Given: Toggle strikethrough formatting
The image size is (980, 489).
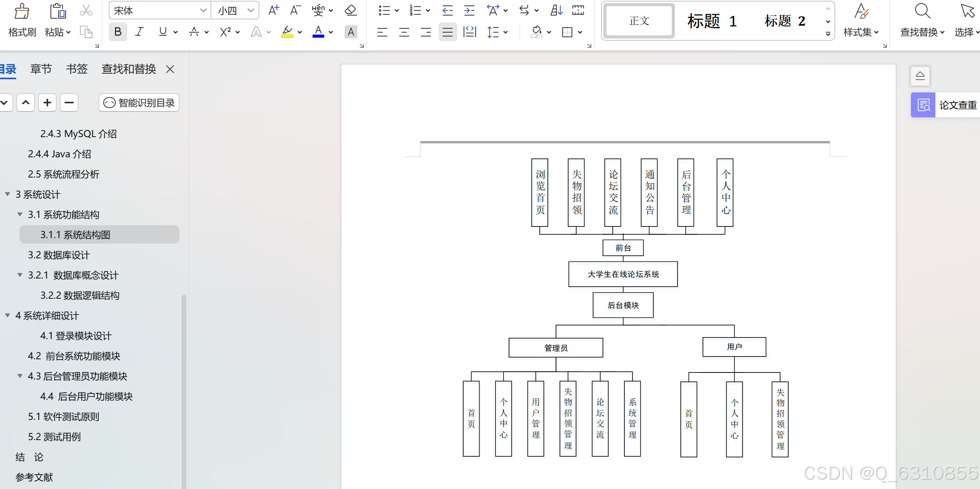Looking at the screenshot, I should pyautogui.click(x=194, y=32).
